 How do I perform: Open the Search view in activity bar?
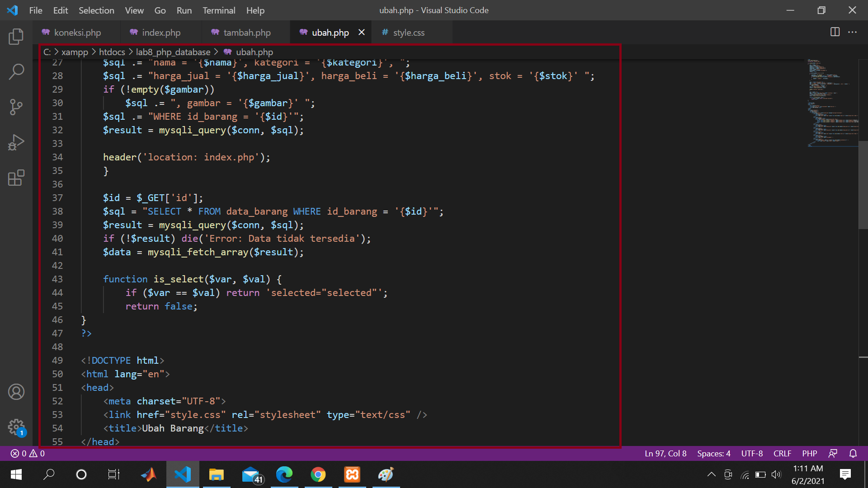coord(16,71)
